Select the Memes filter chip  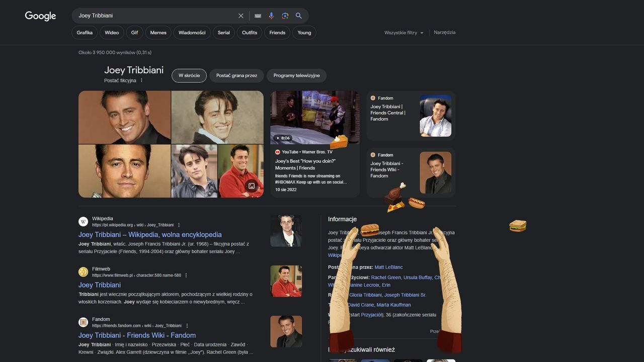point(158,33)
